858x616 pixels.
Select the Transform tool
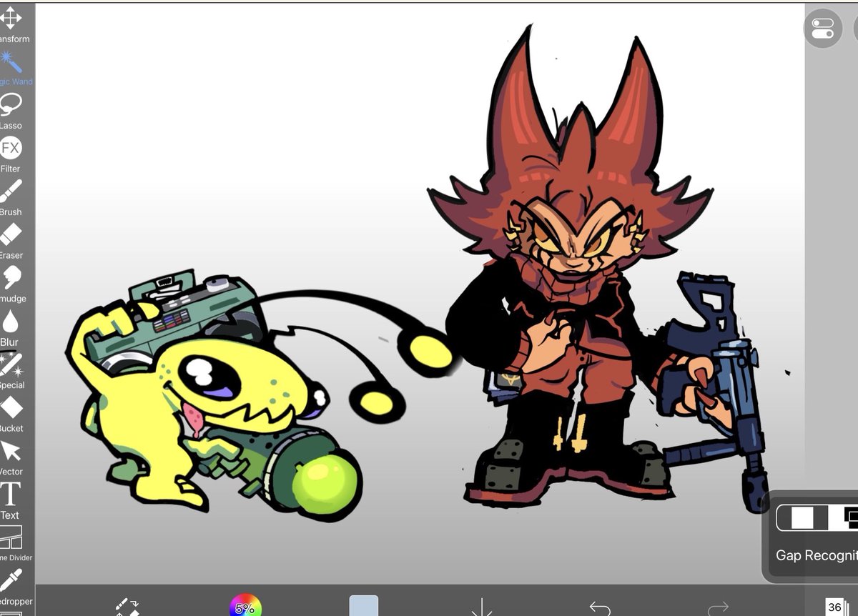(x=11, y=24)
